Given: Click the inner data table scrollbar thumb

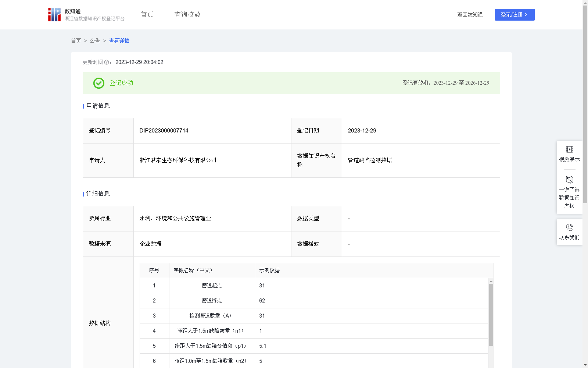Looking at the screenshot, I should (491, 315).
